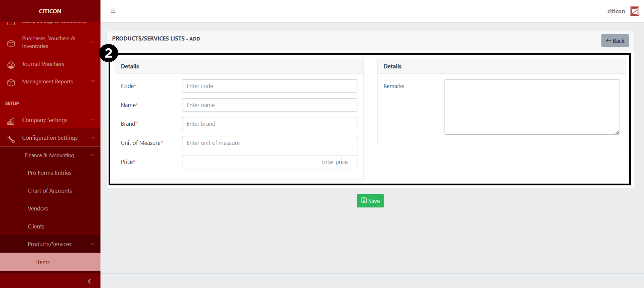The height and width of the screenshot is (288, 644).
Task: Click the Code label
Action: (128, 86)
